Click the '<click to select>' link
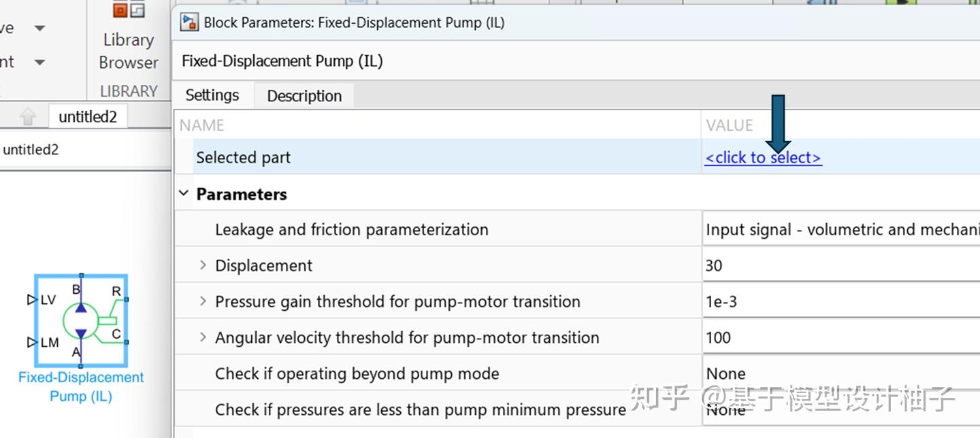Viewport: 980px width, 438px height. click(763, 157)
